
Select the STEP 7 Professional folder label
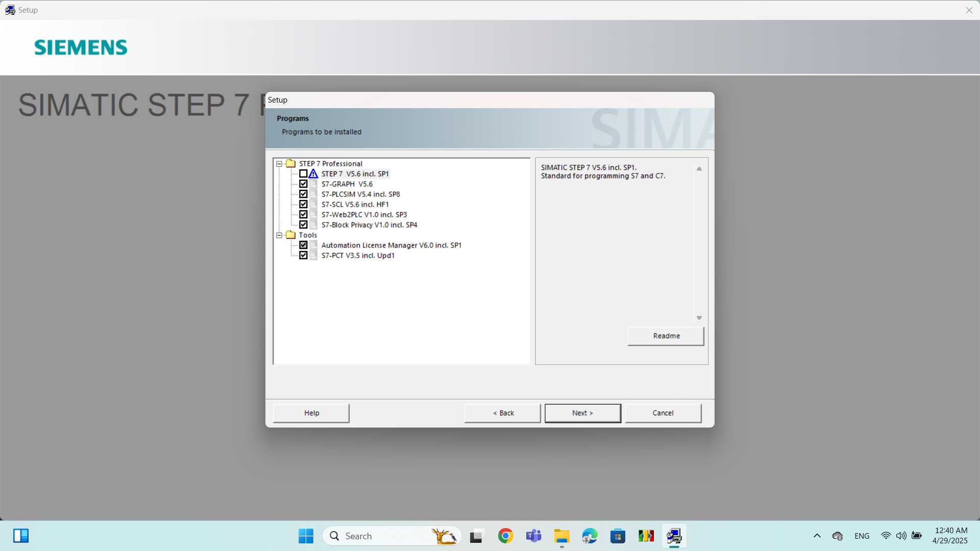coord(331,164)
